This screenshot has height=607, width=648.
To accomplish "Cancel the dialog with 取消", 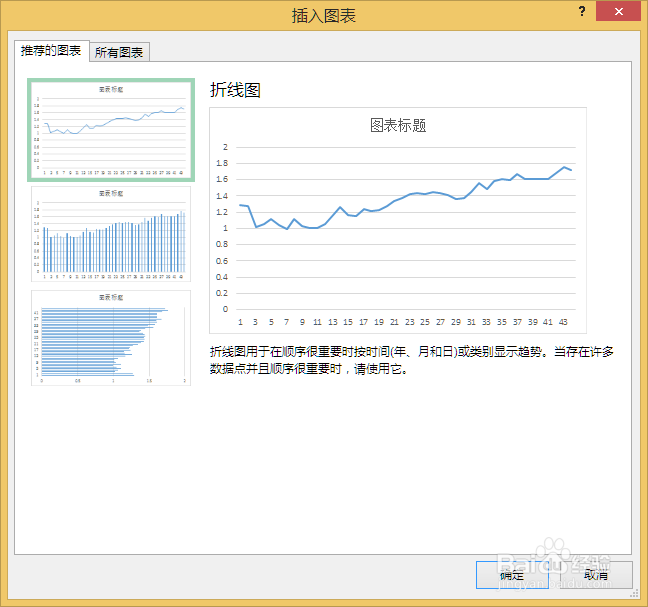I will [x=596, y=575].
